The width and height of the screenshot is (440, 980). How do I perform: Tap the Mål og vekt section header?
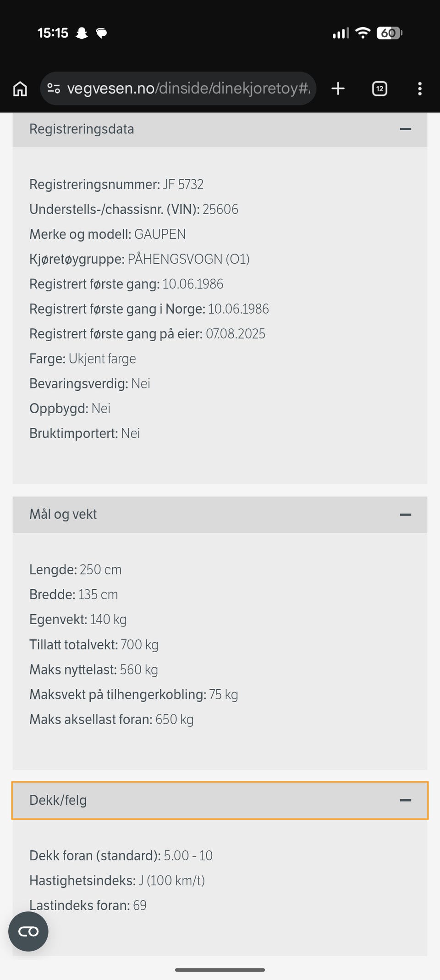[x=220, y=515]
